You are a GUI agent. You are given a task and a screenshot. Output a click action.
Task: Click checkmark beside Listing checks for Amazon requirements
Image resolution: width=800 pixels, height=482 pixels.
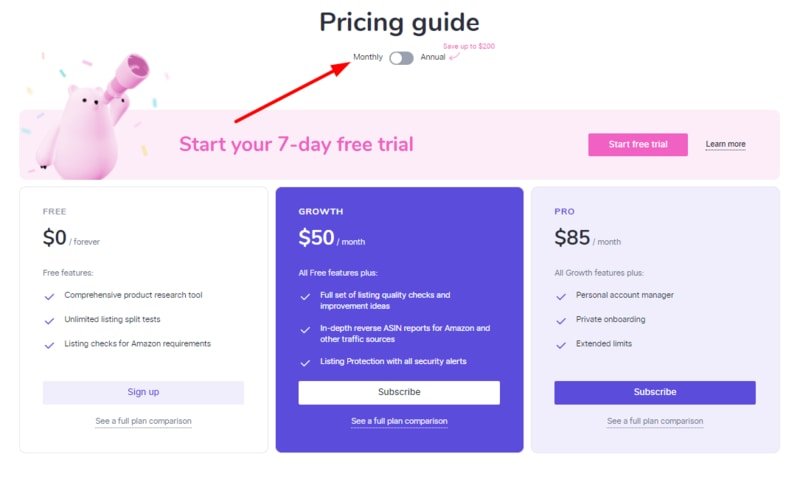tap(49, 345)
